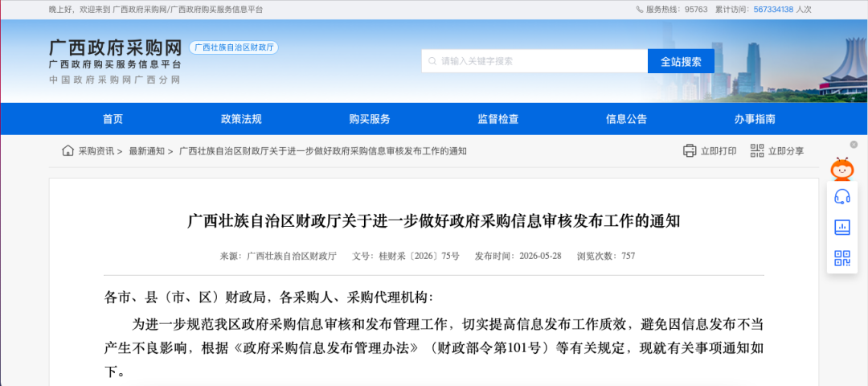Open the sidebar QR code icon
868x386 pixels.
tap(842, 257)
